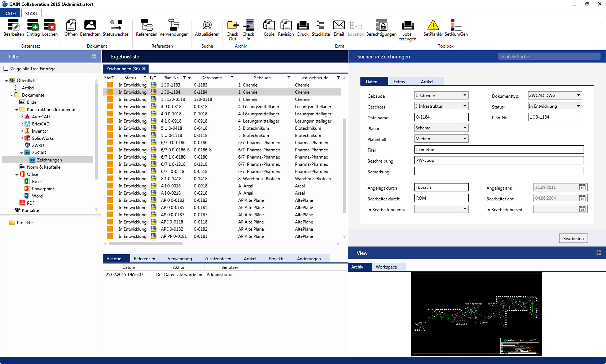Viewport: 606px width, 364px height.
Task: Check Out the selected drawing
Action: (232, 29)
